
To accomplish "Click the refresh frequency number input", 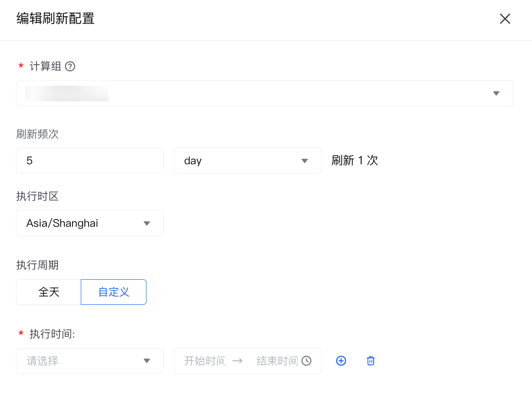I will coord(89,161).
